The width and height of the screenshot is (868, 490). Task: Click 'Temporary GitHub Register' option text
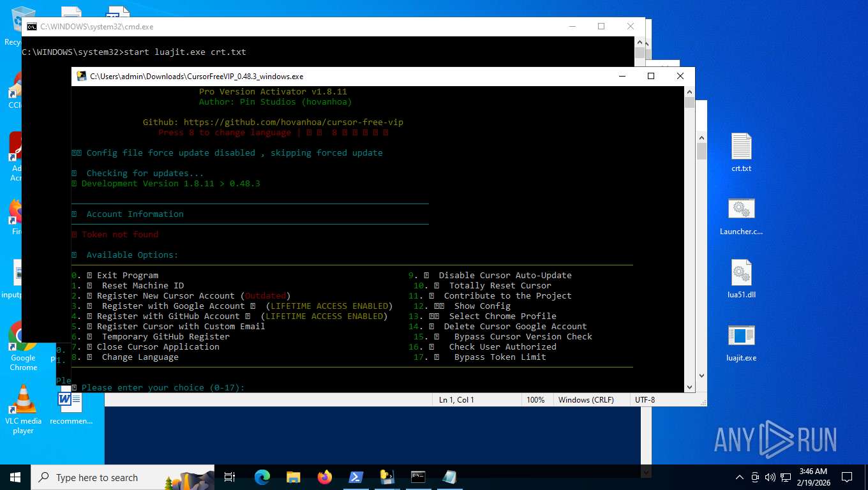click(x=166, y=337)
